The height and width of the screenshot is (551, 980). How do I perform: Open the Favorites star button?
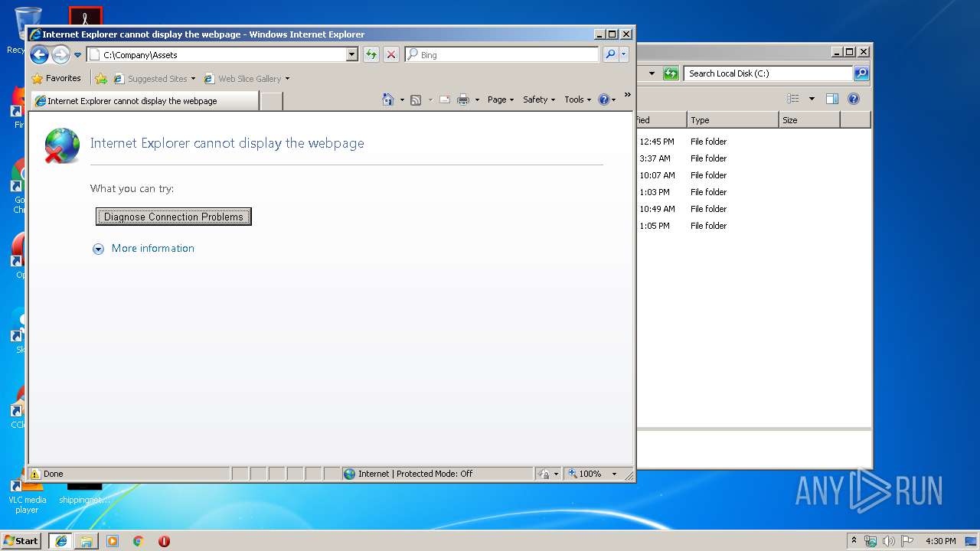coord(57,78)
